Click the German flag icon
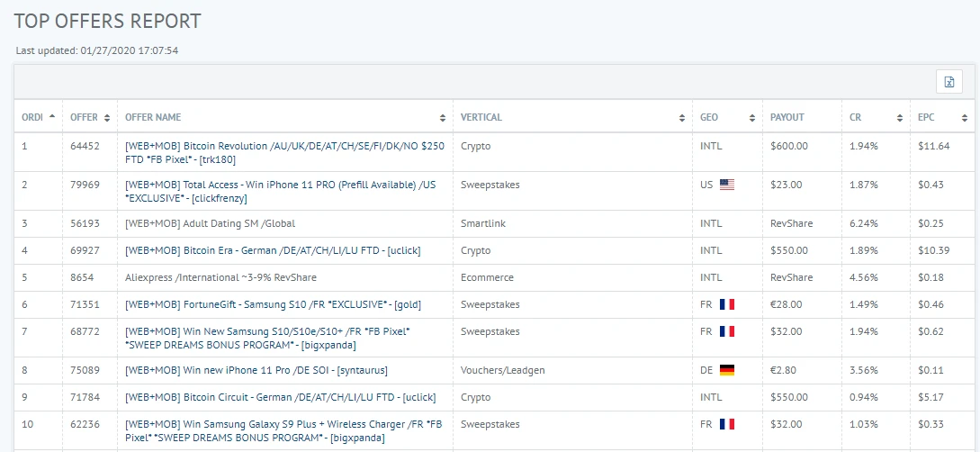Screen dimensions: 980x452 tap(727, 370)
